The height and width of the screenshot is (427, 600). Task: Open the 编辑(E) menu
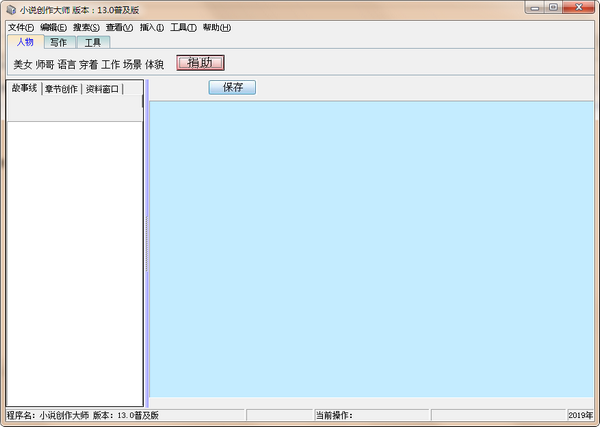click(54, 28)
